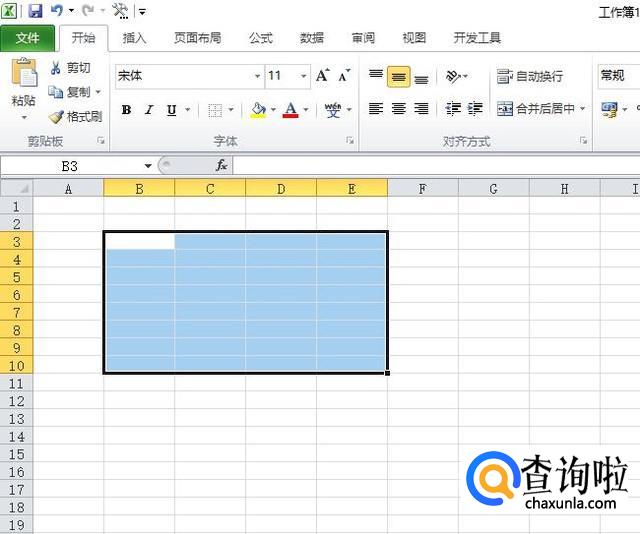Click the Select All corner button
Viewport: 640px width, 534px height.
[x=16, y=189]
